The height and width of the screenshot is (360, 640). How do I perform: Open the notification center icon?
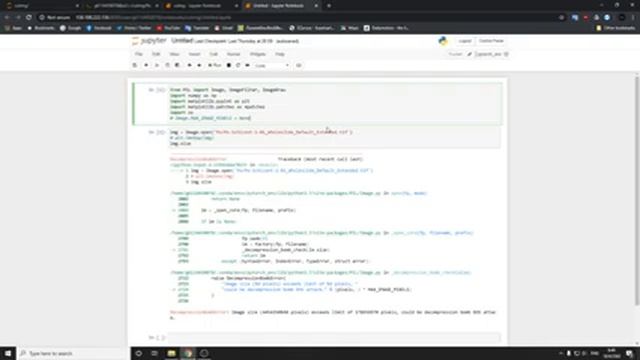pos(630,353)
